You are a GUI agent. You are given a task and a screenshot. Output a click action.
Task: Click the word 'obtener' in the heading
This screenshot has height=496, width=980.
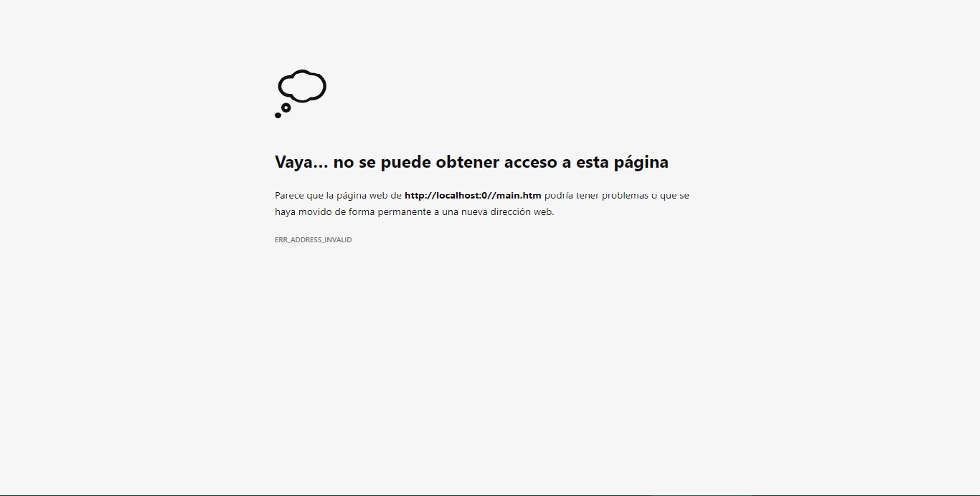coord(467,162)
